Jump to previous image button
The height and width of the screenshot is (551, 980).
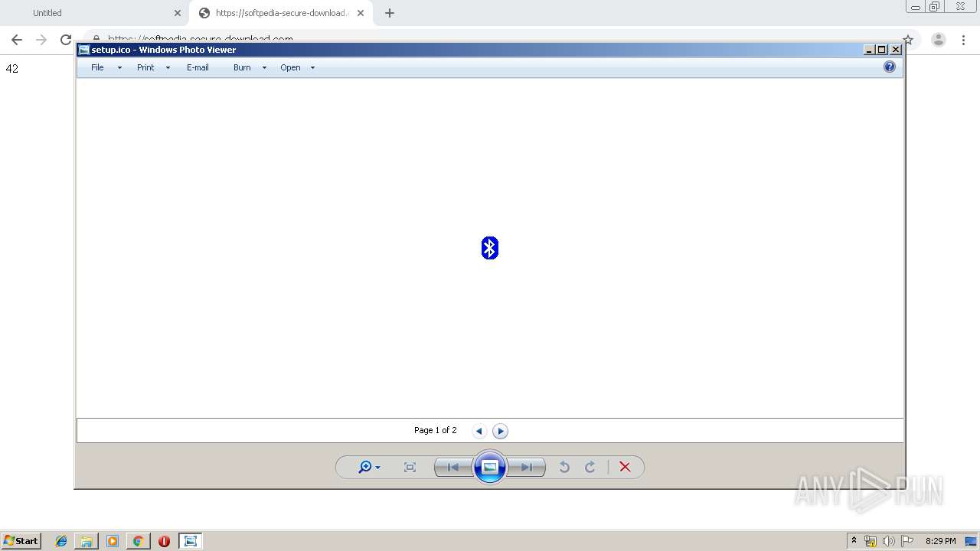(x=453, y=467)
